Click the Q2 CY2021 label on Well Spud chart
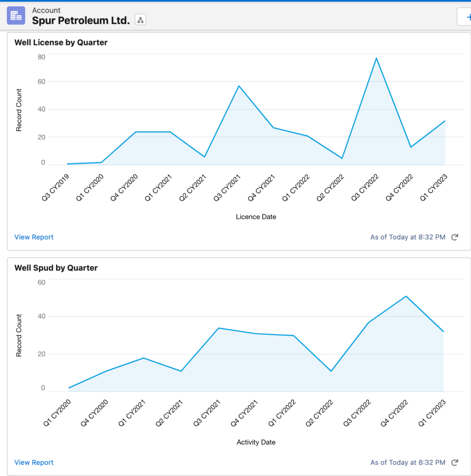Screen dimensions: 471x476 click(x=169, y=413)
